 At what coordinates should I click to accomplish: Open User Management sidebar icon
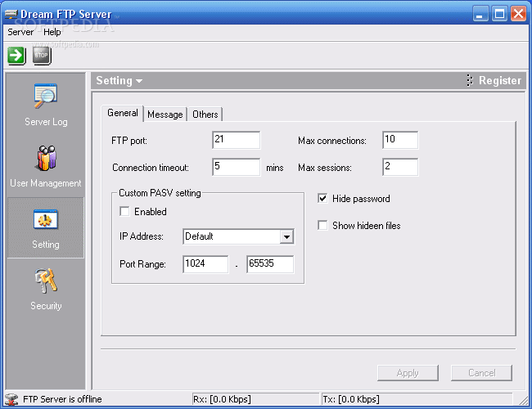pos(46,158)
